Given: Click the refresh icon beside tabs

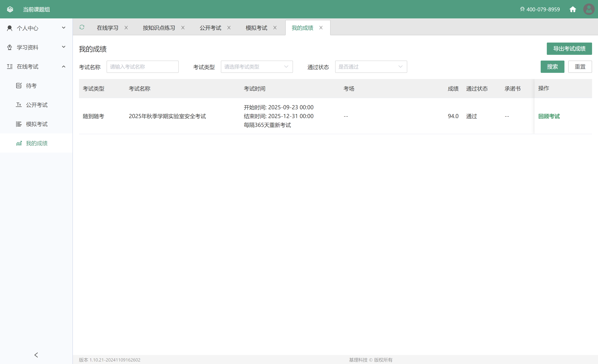Looking at the screenshot, I should click(82, 27).
